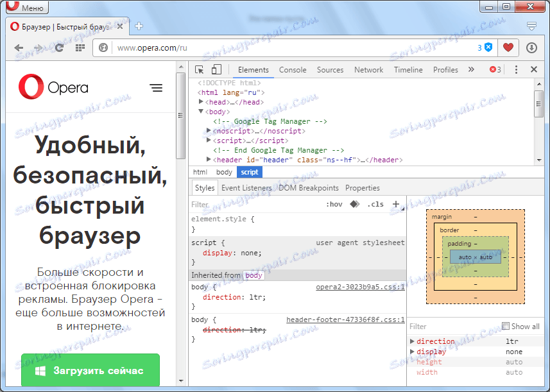550x392 pixels.
Task: Collapse the body element node
Action: (201, 111)
